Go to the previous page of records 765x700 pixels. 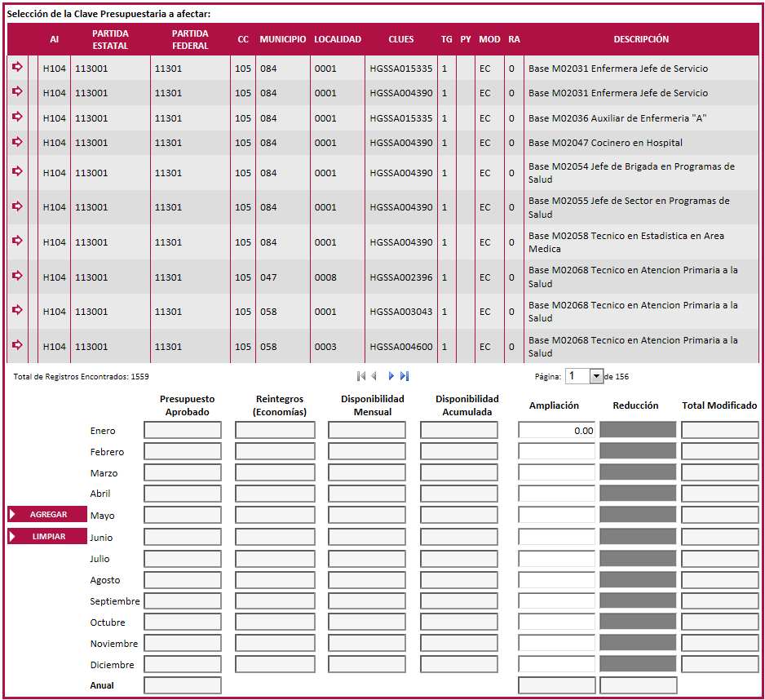pos(374,376)
